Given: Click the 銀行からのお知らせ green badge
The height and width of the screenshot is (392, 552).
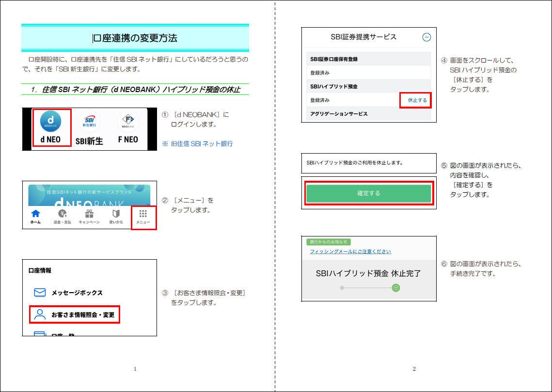Looking at the screenshot, I should [x=329, y=242].
